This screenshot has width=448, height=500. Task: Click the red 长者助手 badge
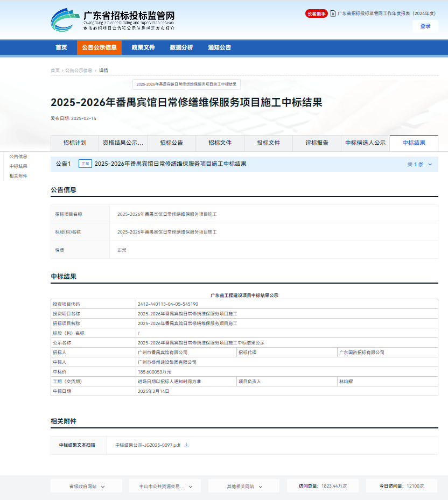316,13
